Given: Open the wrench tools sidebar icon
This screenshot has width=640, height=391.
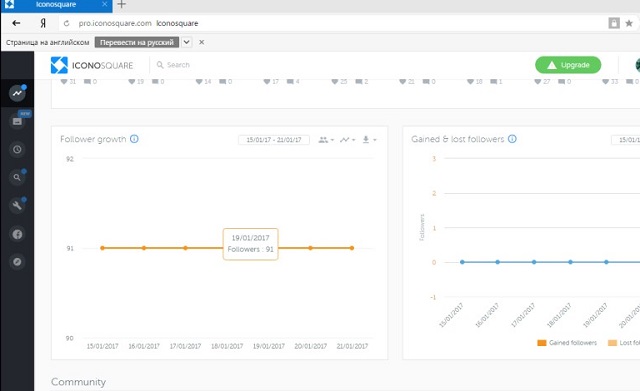Looking at the screenshot, I should [x=17, y=206].
